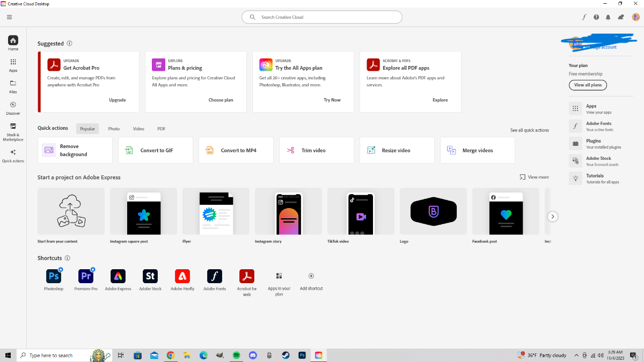Select the PDF quick actions tab

pos(162,129)
